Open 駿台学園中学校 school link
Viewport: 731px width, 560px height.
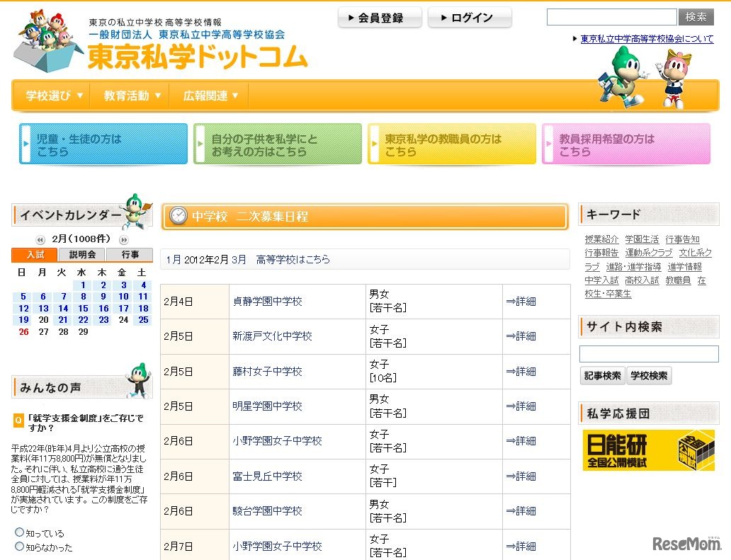tap(267, 511)
